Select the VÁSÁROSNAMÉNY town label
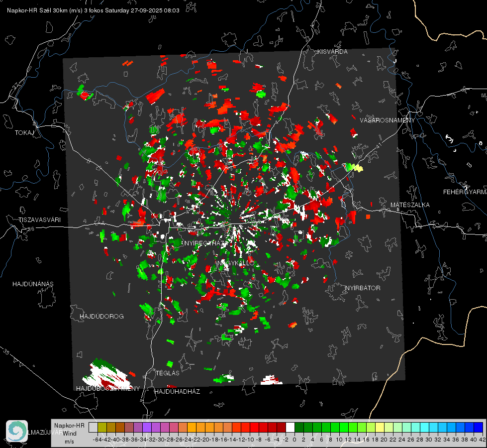Screen dimensions: 487x448 pyautogui.click(x=388, y=120)
